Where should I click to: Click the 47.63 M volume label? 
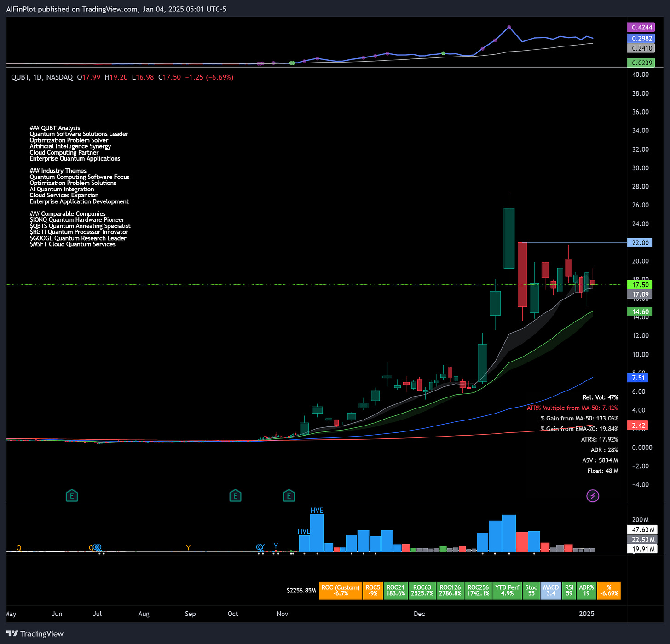coord(642,530)
